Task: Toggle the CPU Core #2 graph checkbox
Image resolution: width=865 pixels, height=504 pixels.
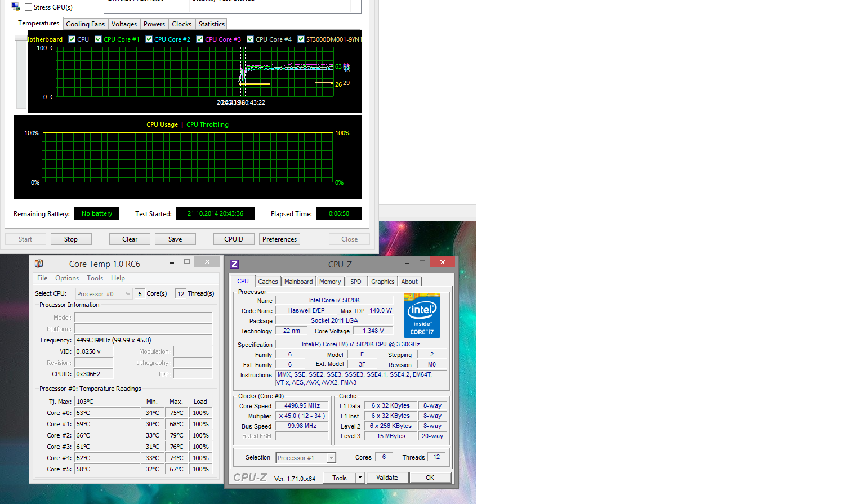Action: click(149, 39)
